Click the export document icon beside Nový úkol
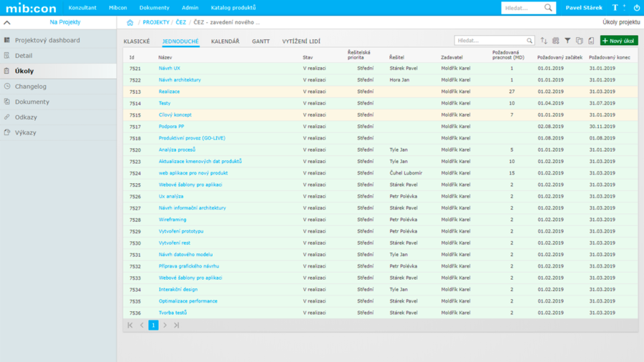Image resolution: width=644 pixels, height=362 pixels. point(591,41)
